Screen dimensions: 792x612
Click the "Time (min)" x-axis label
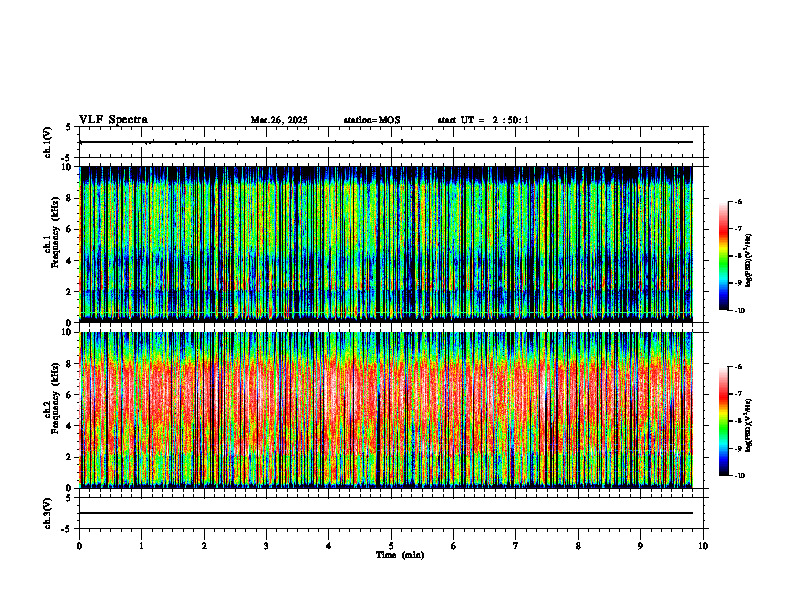400,555
